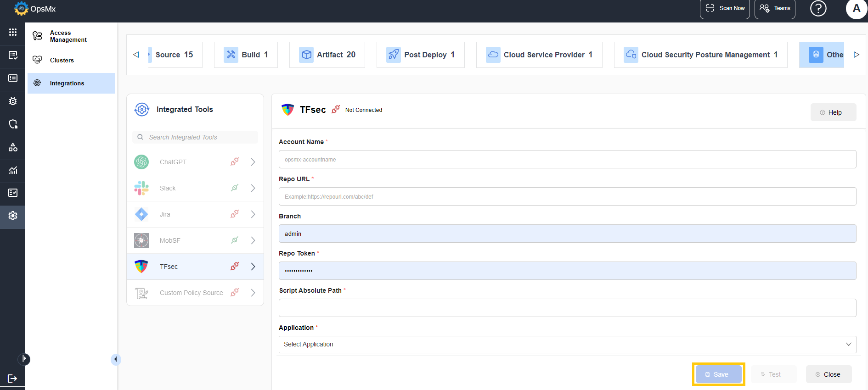This screenshot has width=868, height=390.
Task: Expand the Jira integration chevron
Action: [253, 214]
